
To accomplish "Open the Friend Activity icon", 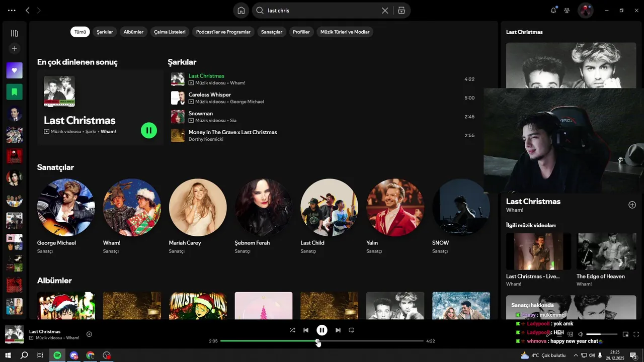I will [x=567, y=10].
